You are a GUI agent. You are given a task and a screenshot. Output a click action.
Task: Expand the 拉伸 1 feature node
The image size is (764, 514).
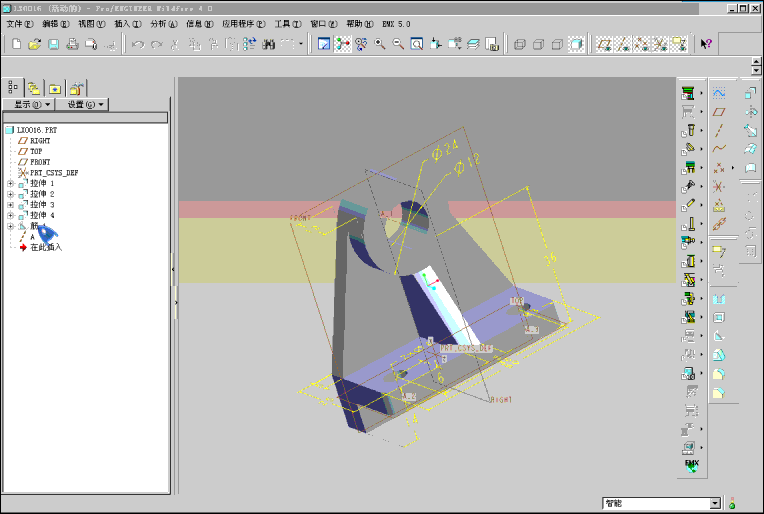(x=10, y=184)
